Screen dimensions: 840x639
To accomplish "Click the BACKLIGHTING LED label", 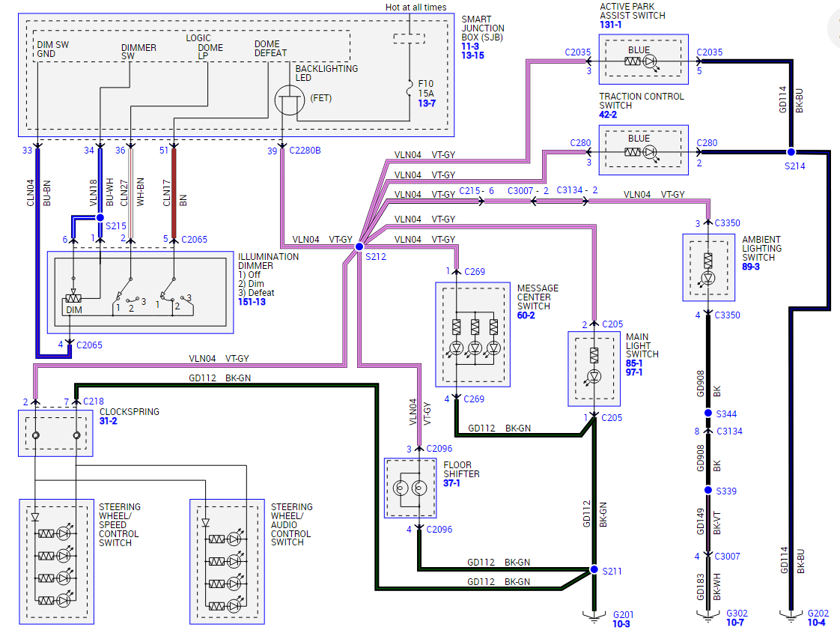I will click(x=326, y=73).
